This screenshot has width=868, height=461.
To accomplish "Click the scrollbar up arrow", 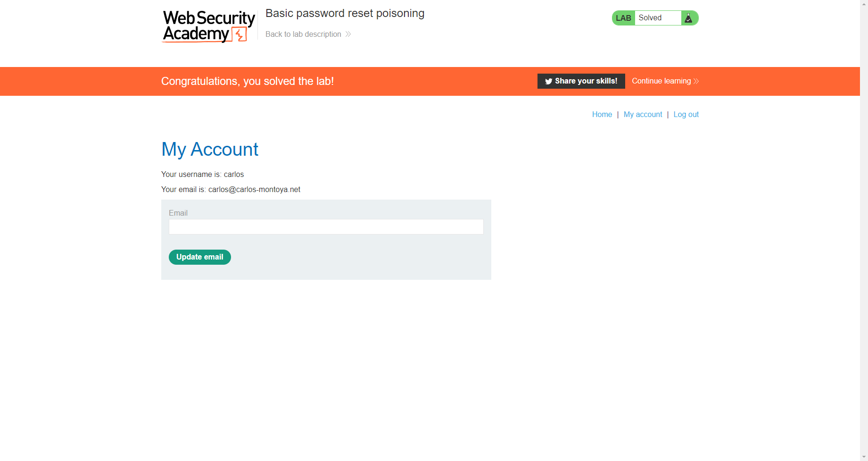I will coord(864,3).
